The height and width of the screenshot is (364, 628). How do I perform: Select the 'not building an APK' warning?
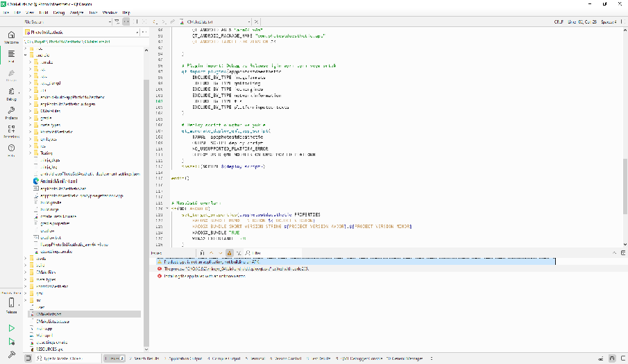click(x=356, y=261)
